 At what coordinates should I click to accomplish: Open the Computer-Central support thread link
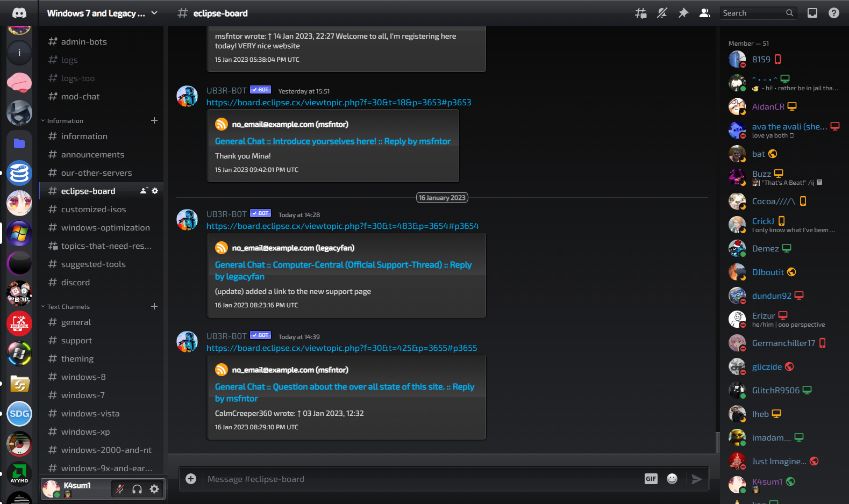click(343, 265)
